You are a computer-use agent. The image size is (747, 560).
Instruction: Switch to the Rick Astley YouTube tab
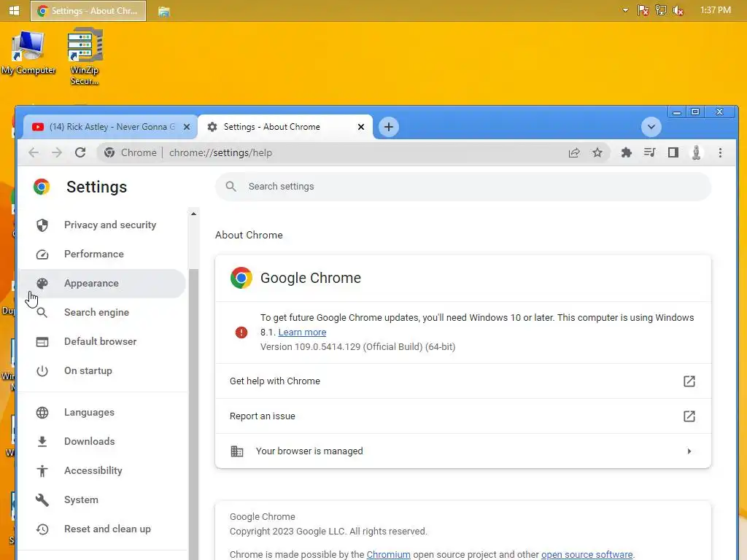[x=110, y=127]
